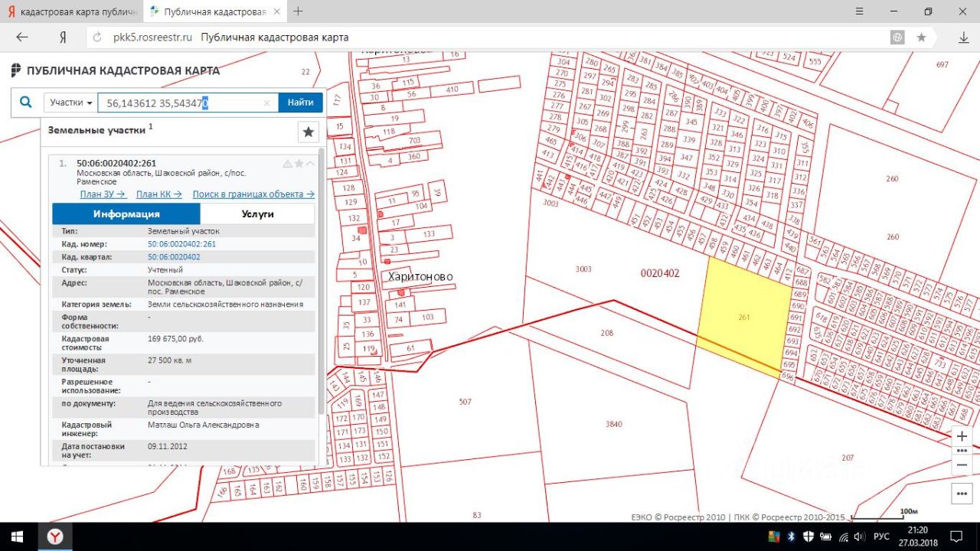Click the highlighted yellow parcel 261

(743, 318)
